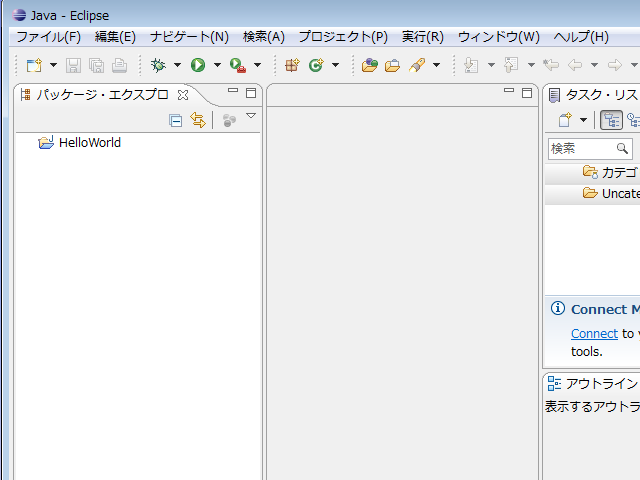The image size is (640, 480).
Task: Toggle Link with Editor in Package Explorer
Action: pos(198,120)
